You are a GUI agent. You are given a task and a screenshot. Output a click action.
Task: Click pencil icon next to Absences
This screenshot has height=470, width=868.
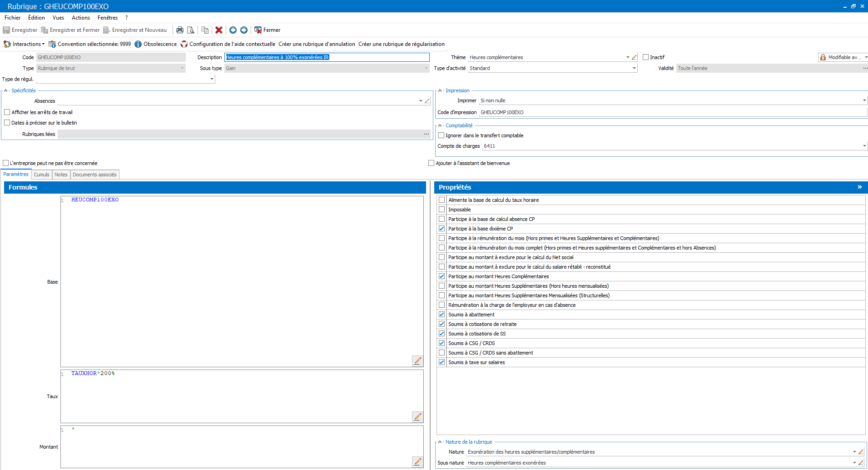tap(427, 101)
